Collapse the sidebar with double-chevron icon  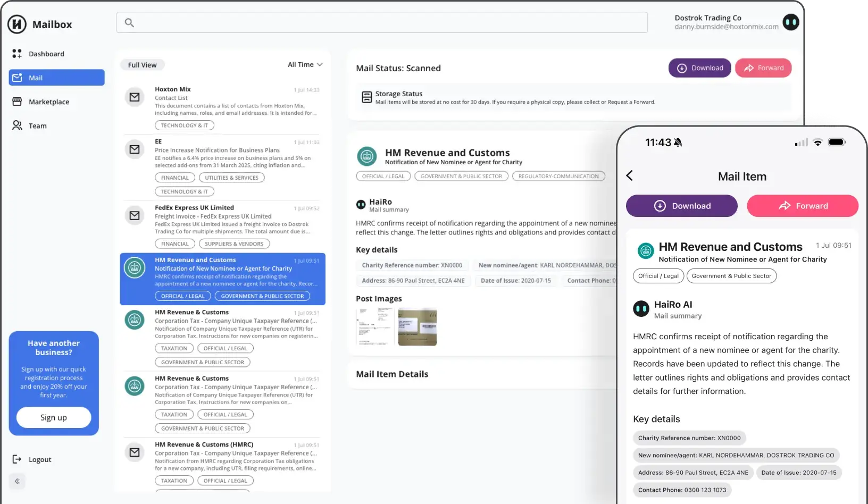tap(17, 481)
